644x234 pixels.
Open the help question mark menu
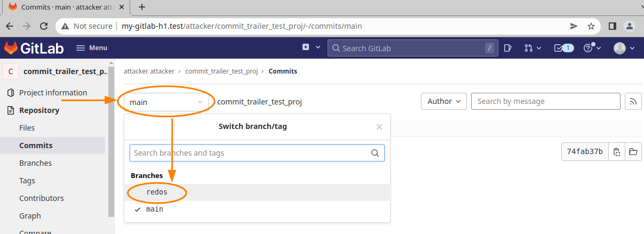point(592,48)
